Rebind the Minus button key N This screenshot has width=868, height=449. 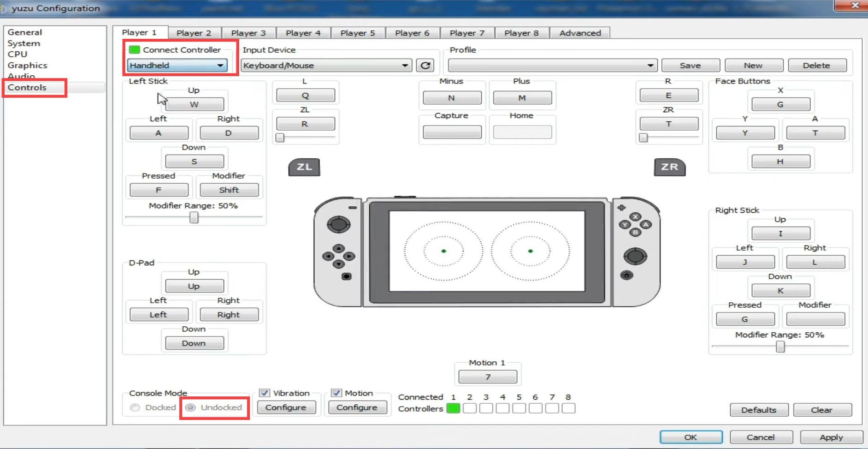(x=452, y=98)
